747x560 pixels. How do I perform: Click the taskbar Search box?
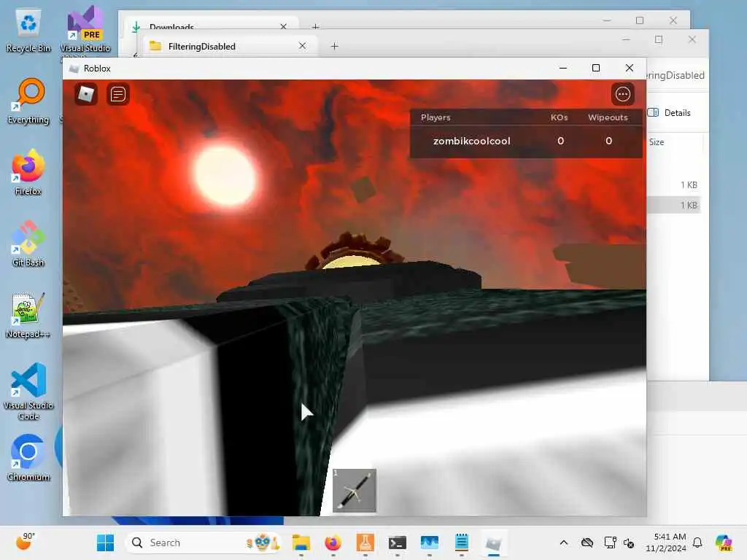pos(204,542)
